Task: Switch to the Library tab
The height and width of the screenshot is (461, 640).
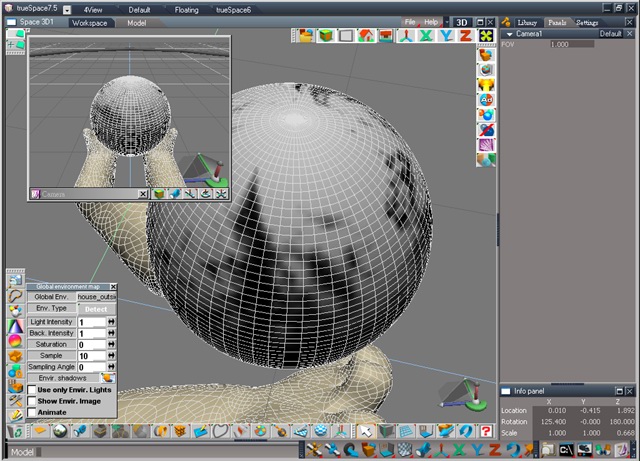Action: tap(527, 21)
